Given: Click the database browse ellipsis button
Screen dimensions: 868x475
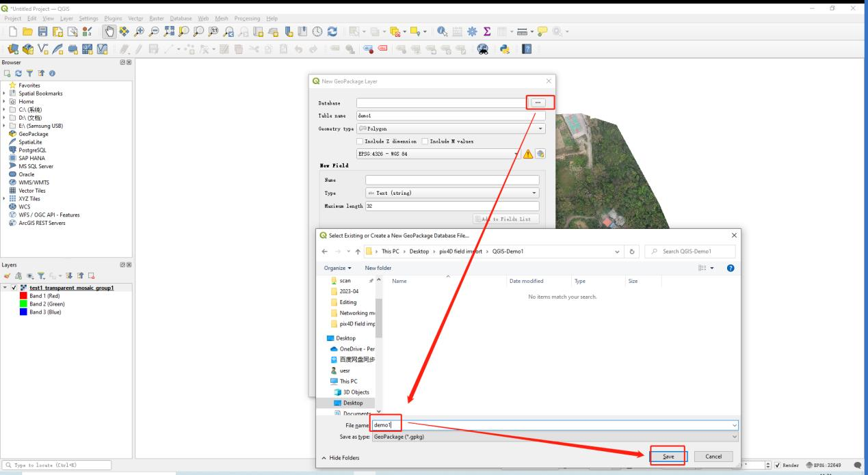Looking at the screenshot, I should pyautogui.click(x=540, y=103).
